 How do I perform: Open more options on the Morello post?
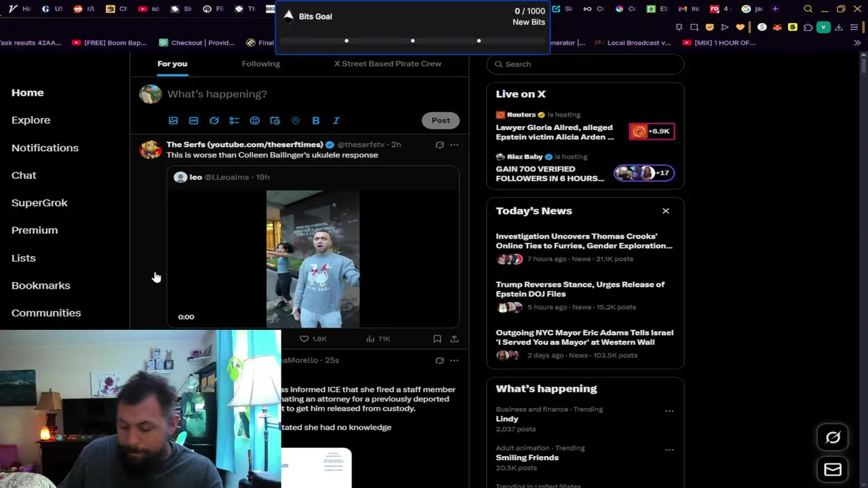point(454,360)
